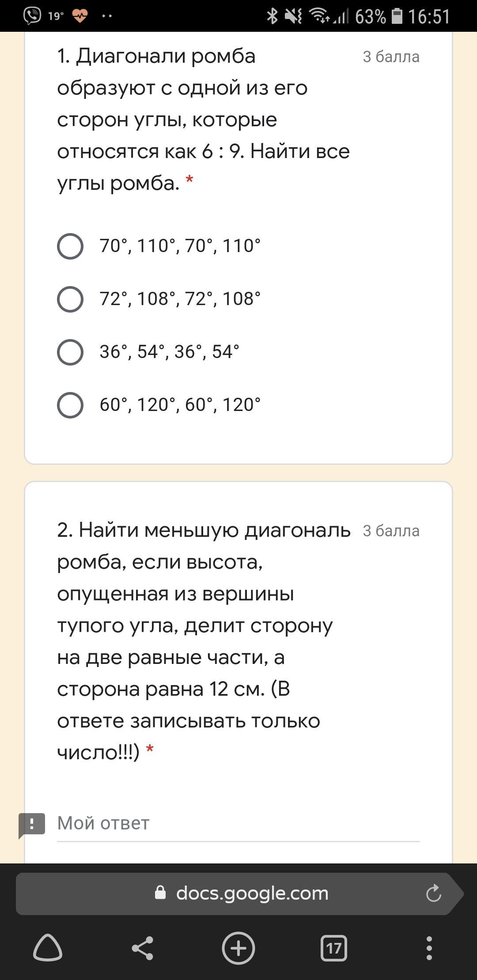Open the browser three-dot menu
This screenshot has height=980, width=477.
429,948
